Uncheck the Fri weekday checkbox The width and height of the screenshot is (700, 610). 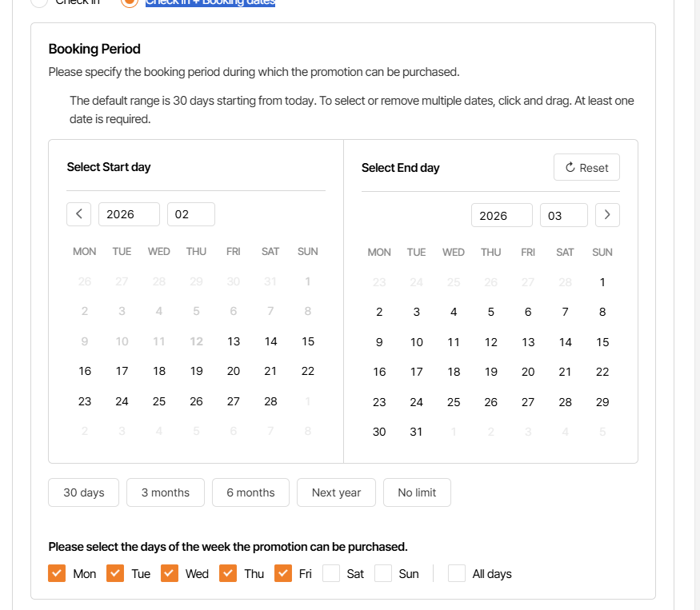pos(283,573)
